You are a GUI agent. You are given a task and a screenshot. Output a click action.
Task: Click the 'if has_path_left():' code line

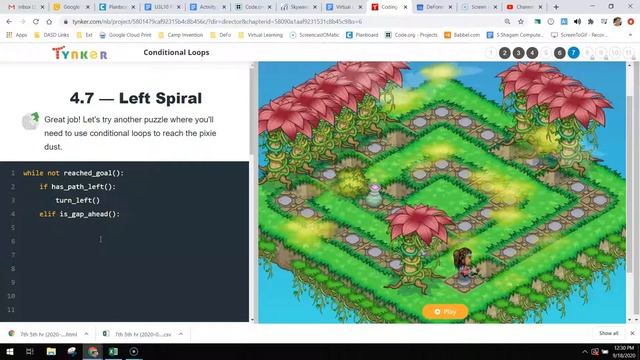[78, 187]
